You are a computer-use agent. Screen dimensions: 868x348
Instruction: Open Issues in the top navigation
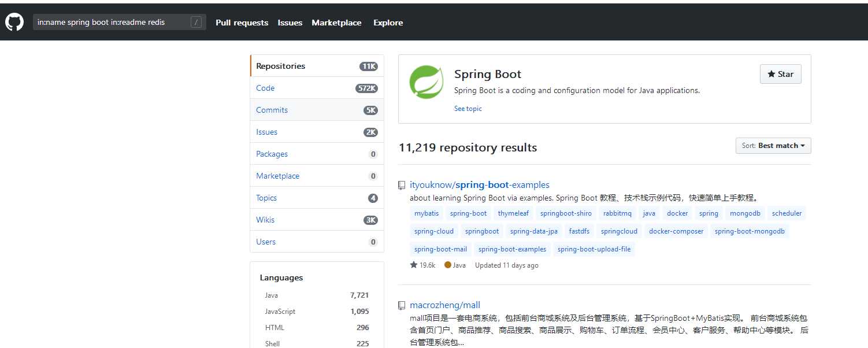tap(290, 23)
